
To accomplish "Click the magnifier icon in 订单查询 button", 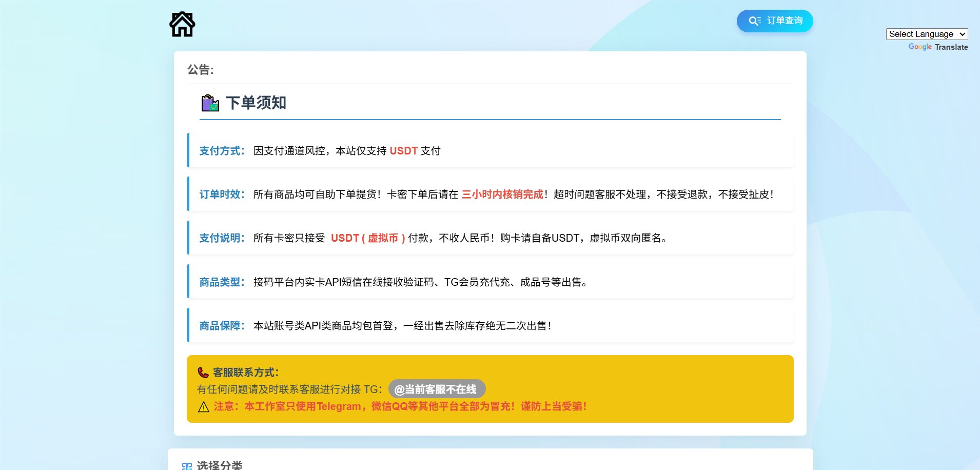I will pos(754,21).
